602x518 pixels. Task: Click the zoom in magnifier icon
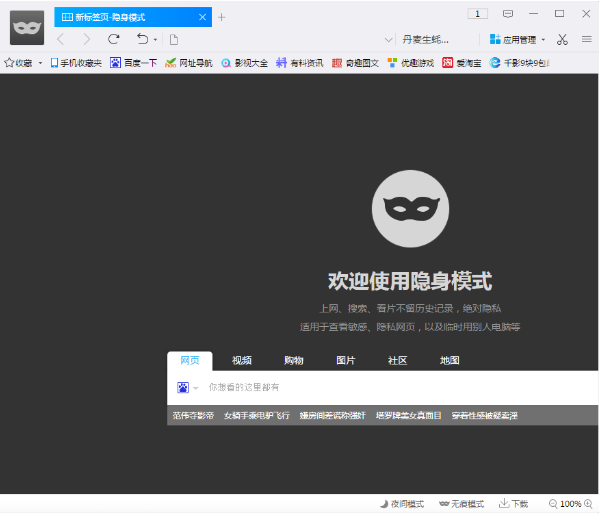(x=589, y=504)
